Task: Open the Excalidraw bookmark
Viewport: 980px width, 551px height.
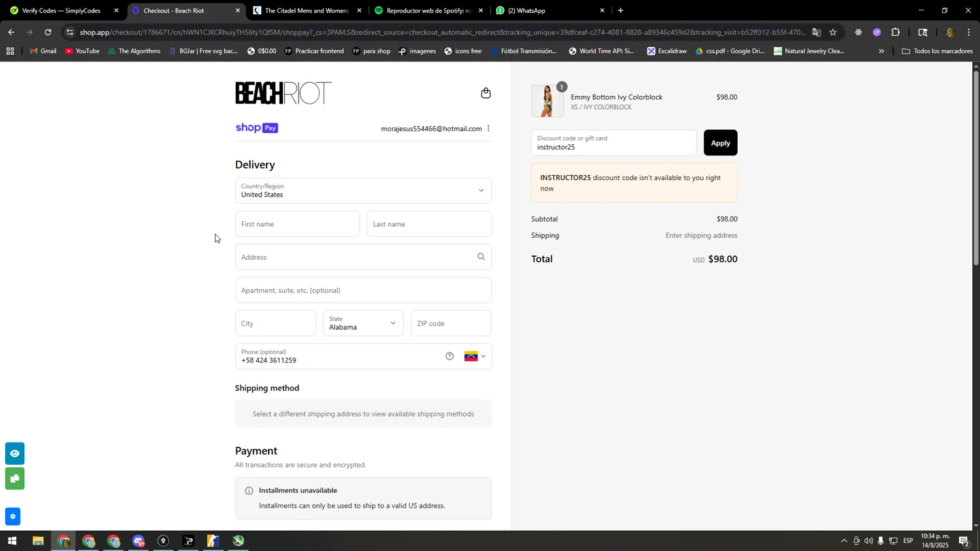Action: coord(666,51)
